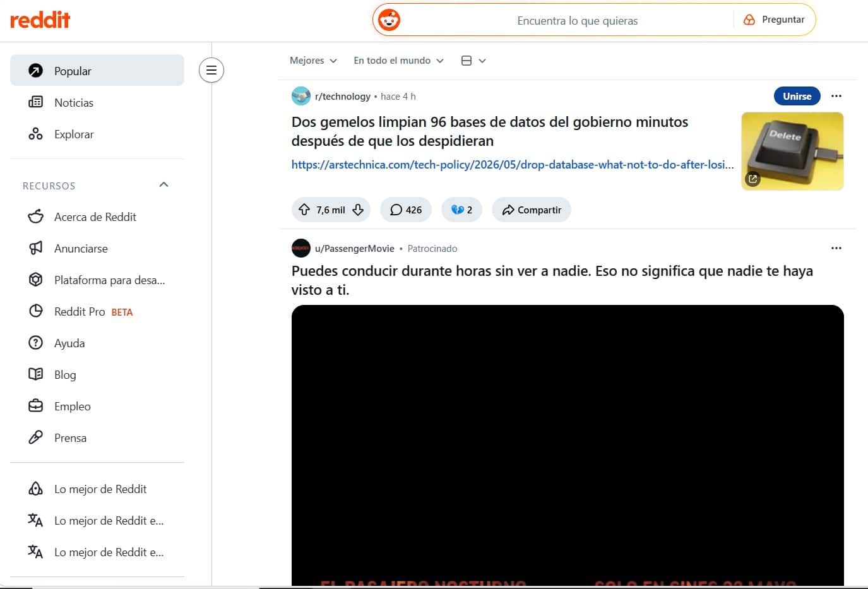The height and width of the screenshot is (589, 868).
Task: Open the options menu for the sponsored post
Action: pos(836,248)
